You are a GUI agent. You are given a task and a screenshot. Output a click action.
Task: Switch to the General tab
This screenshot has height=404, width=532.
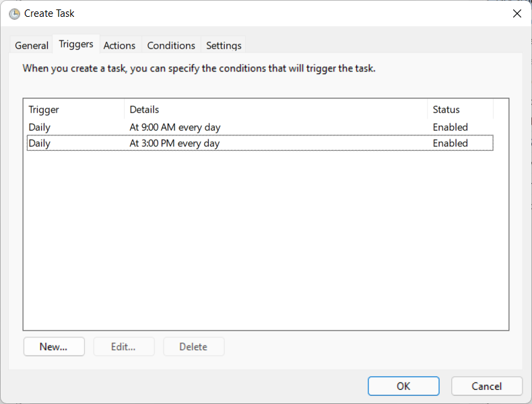tap(32, 46)
